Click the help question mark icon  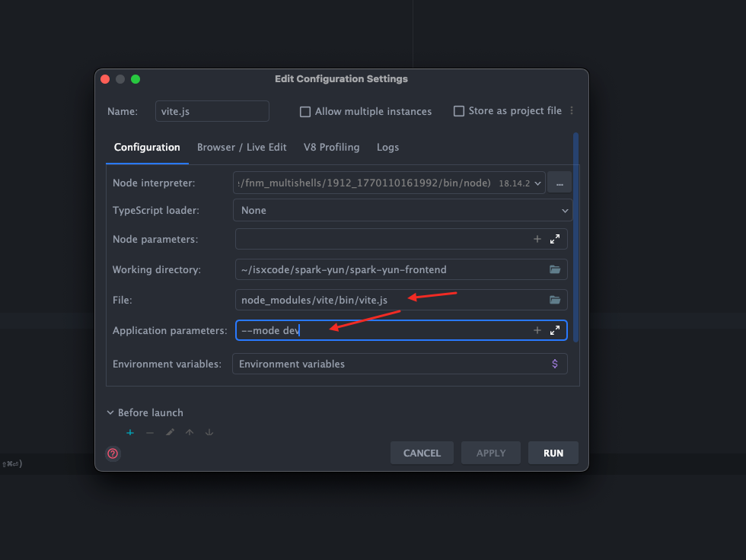[113, 453]
